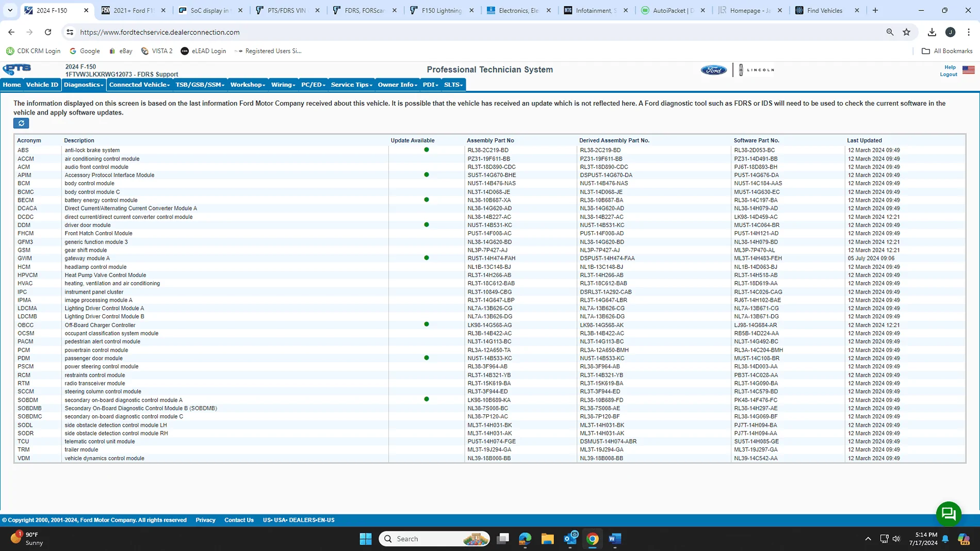Switch to the SoC display tab
Viewport: 980px width, 551px height.
[x=210, y=10]
